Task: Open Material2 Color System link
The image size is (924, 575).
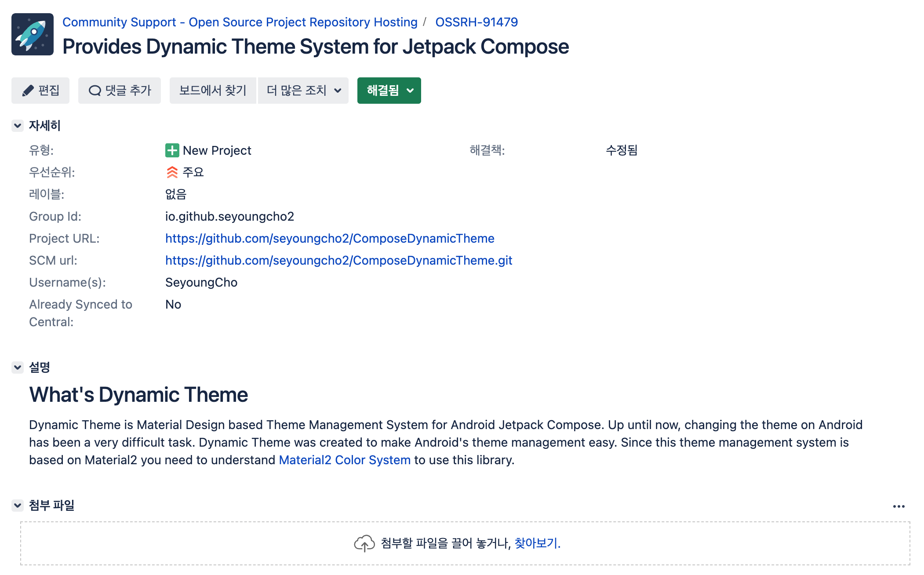Action: point(345,460)
